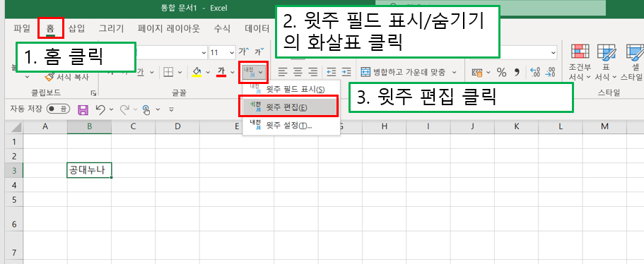The image size is (644, 264).
Task: Expand the Merge and Center dropdown arrow
Action: tap(455, 73)
